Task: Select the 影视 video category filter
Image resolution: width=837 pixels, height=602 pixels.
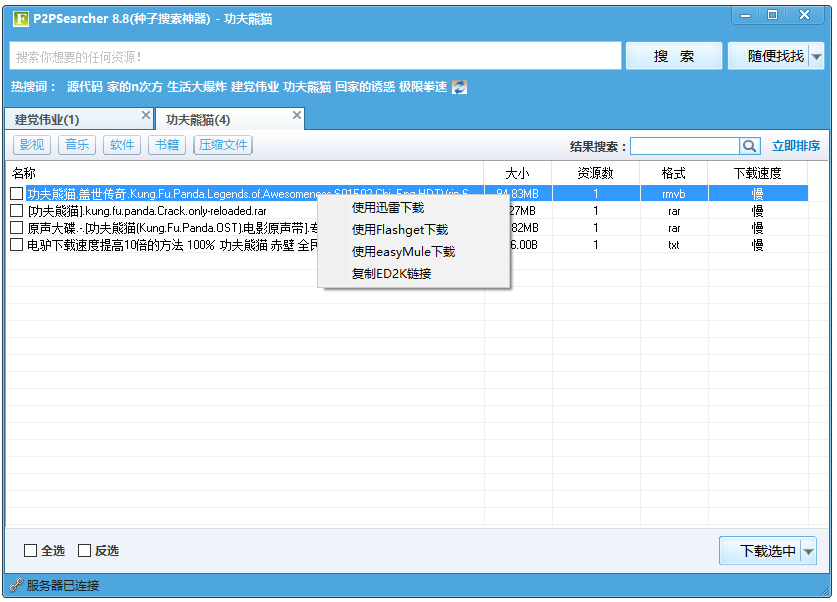Action: click(31, 145)
